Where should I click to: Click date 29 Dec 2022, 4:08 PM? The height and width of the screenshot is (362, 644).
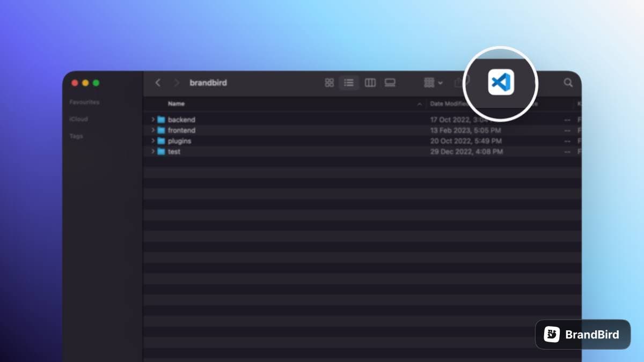[466, 152]
